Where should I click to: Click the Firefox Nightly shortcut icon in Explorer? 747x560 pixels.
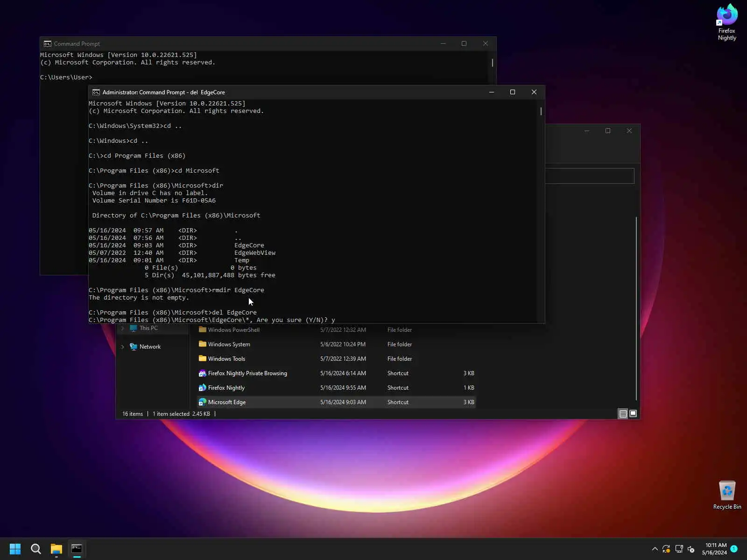coord(203,388)
